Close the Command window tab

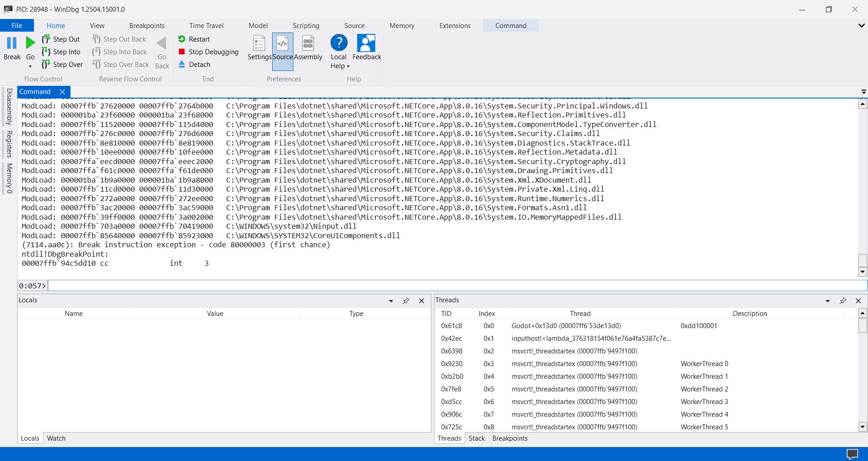[x=62, y=92]
